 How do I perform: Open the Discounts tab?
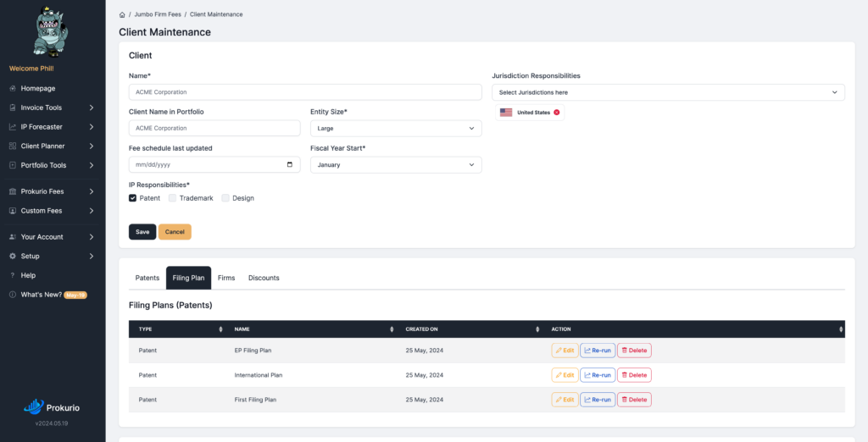click(x=264, y=278)
